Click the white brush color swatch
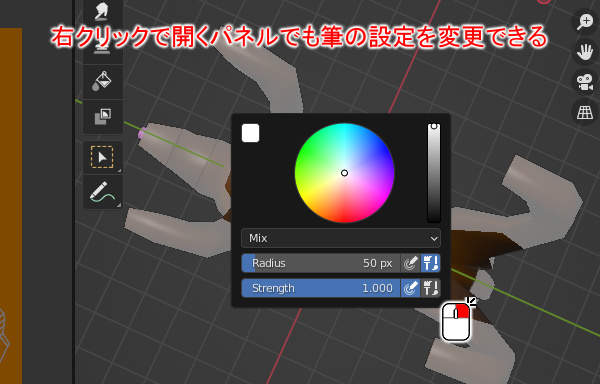The width and height of the screenshot is (600, 384). click(251, 133)
